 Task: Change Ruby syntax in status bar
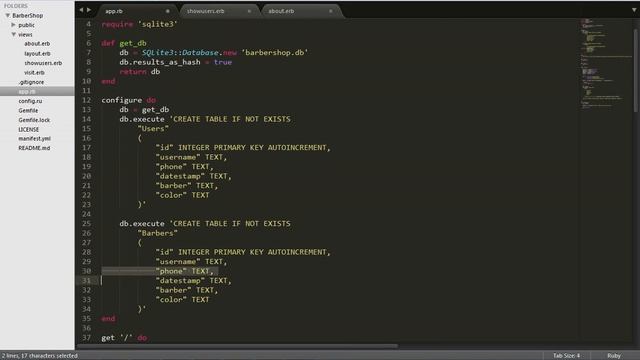pos(614,356)
